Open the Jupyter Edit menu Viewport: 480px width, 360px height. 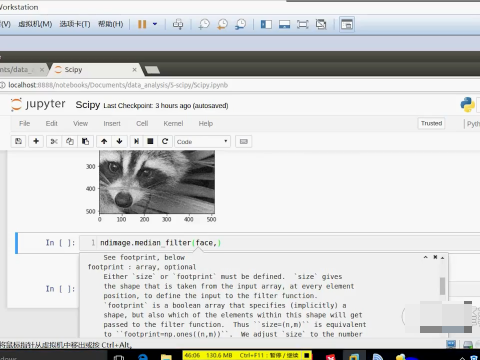(x=51, y=124)
